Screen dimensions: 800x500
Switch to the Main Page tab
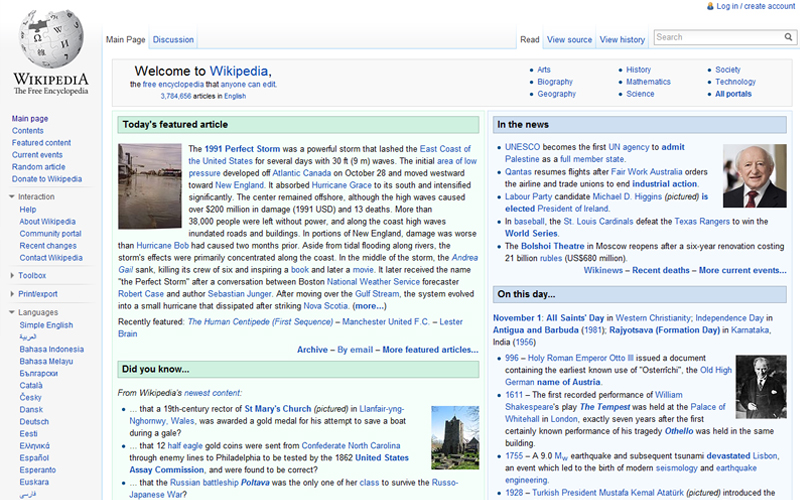[126, 39]
